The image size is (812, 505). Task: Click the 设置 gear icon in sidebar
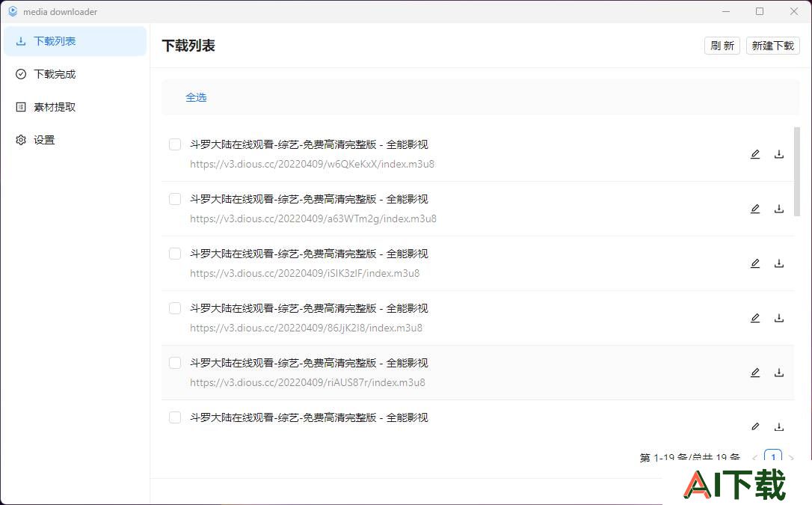[21, 140]
